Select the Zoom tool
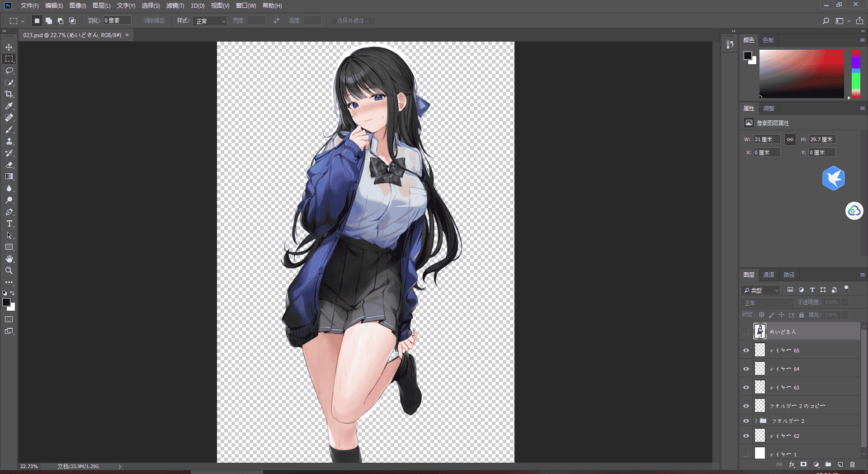This screenshot has height=474, width=868. tap(9, 270)
